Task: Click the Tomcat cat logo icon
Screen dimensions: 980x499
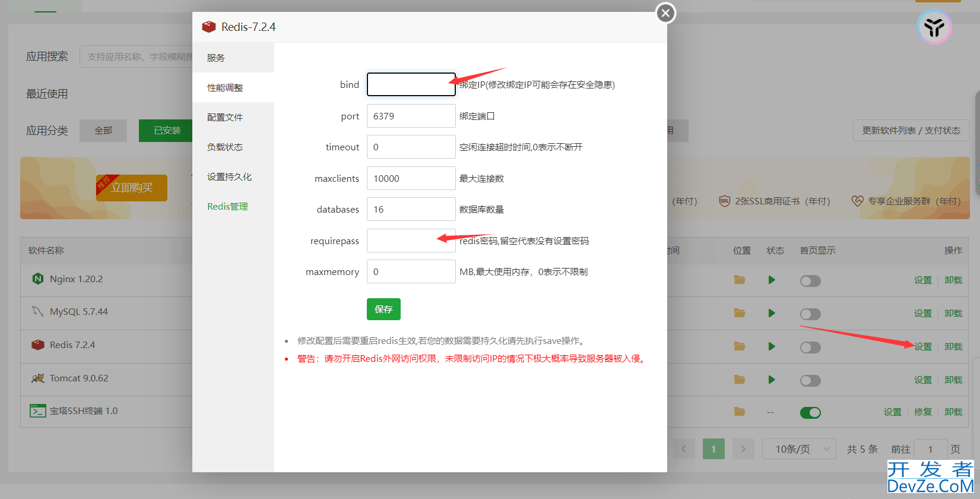Action: 38,378
